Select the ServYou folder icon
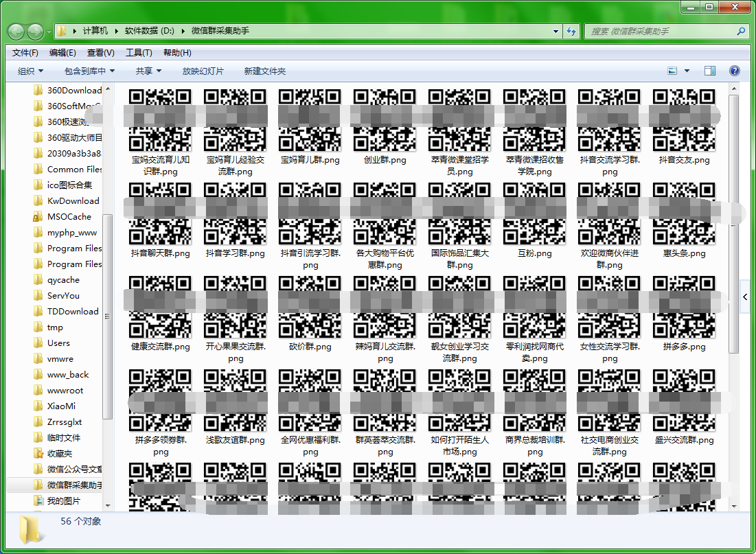Screen dimensions: 756x554 (38, 296)
